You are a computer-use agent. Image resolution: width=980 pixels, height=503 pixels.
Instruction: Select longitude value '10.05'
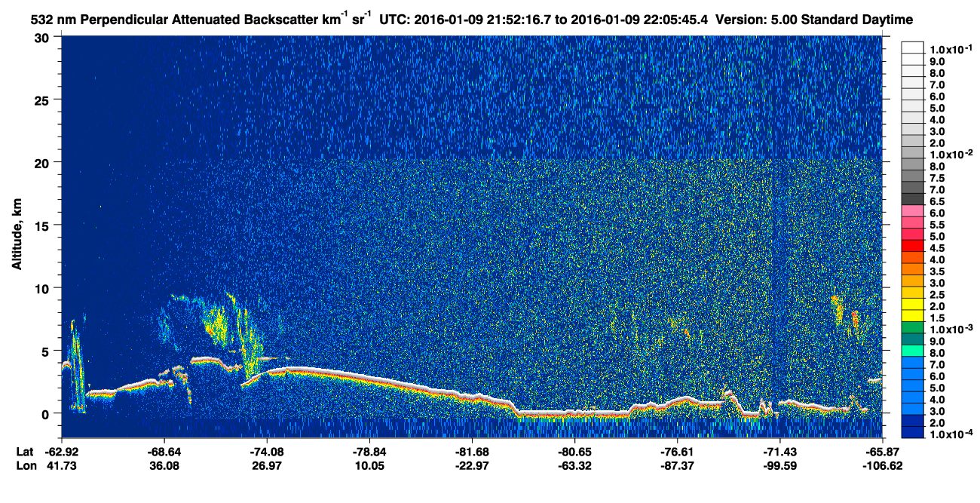pyautogui.click(x=369, y=465)
